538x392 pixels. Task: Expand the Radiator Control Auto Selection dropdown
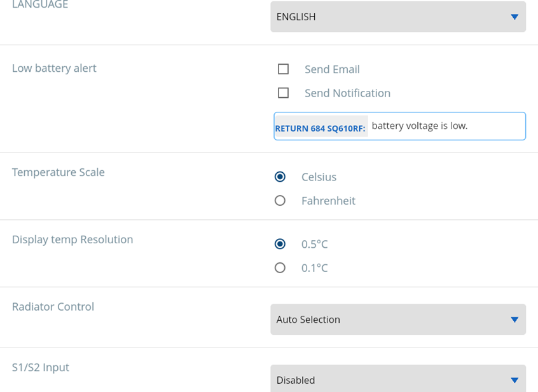tap(397, 320)
